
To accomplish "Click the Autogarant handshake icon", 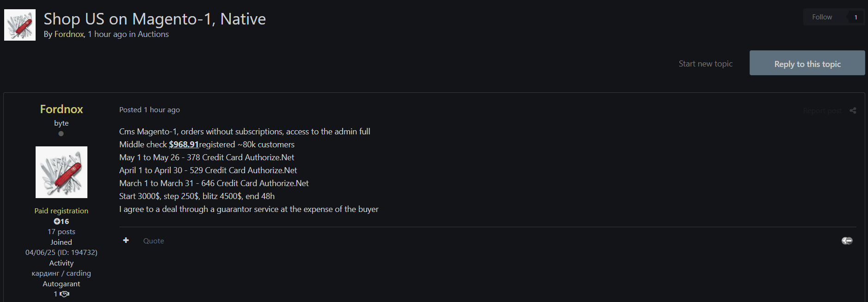I will pos(65,294).
